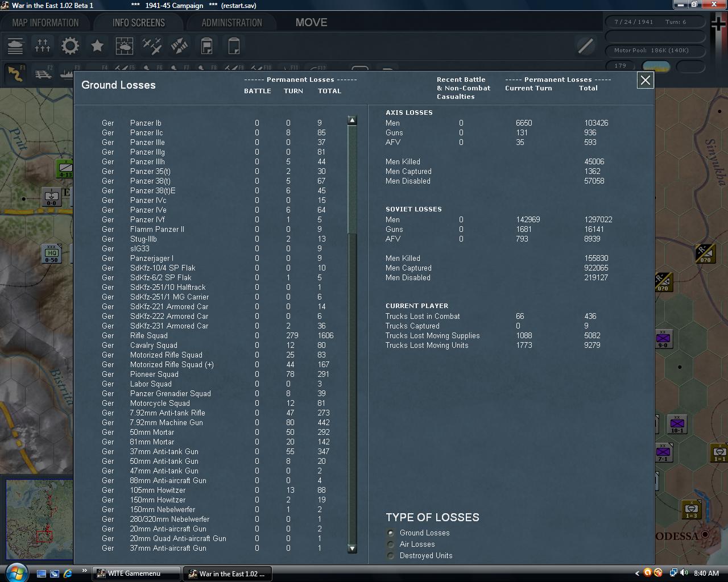Click the Axis Men Killed line
The image size is (728, 582).
pyautogui.click(x=496, y=161)
